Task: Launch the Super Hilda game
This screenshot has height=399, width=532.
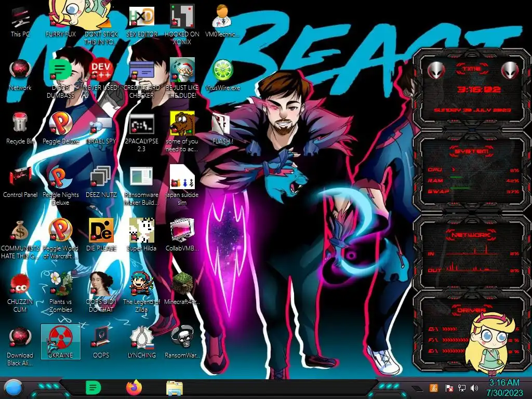Action: click(141, 235)
